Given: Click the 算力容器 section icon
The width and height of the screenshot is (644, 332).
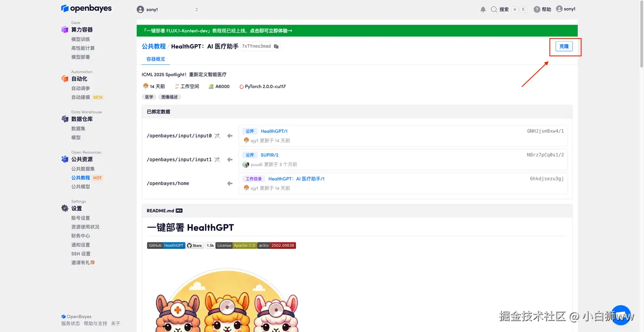Looking at the screenshot, I should (65, 29).
